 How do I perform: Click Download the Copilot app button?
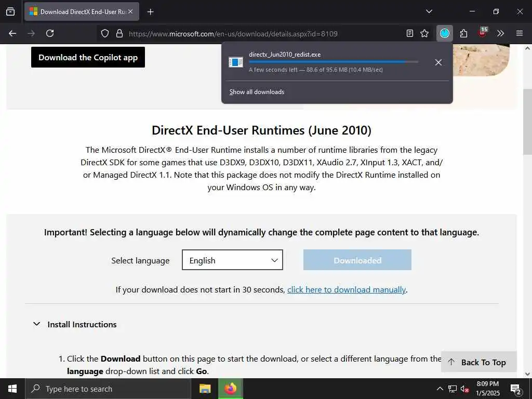click(x=88, y=57)
